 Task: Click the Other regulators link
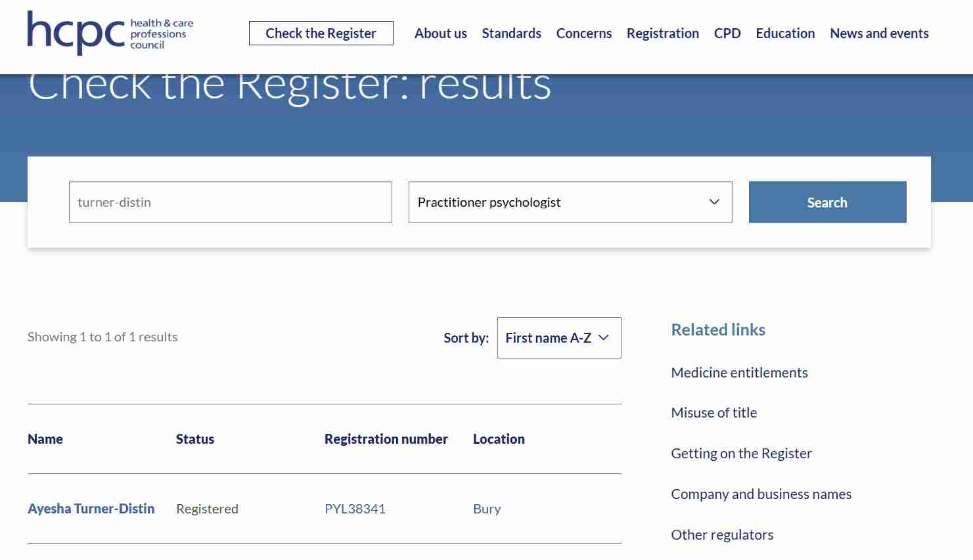(x=722, y=535)
